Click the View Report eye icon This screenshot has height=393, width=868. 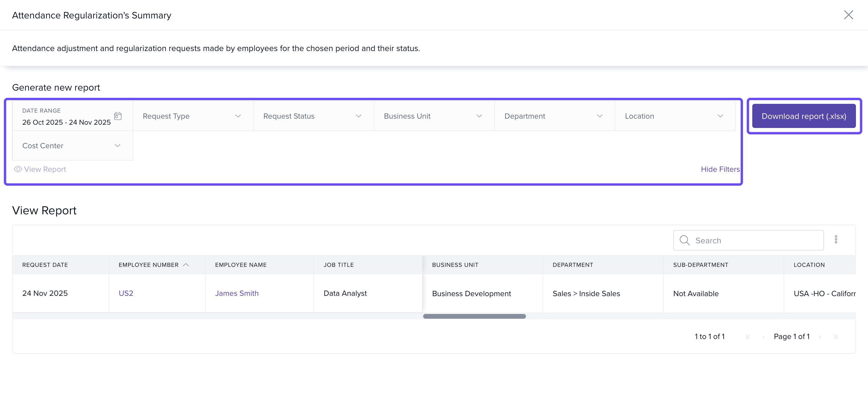click(x=18, y=169)
